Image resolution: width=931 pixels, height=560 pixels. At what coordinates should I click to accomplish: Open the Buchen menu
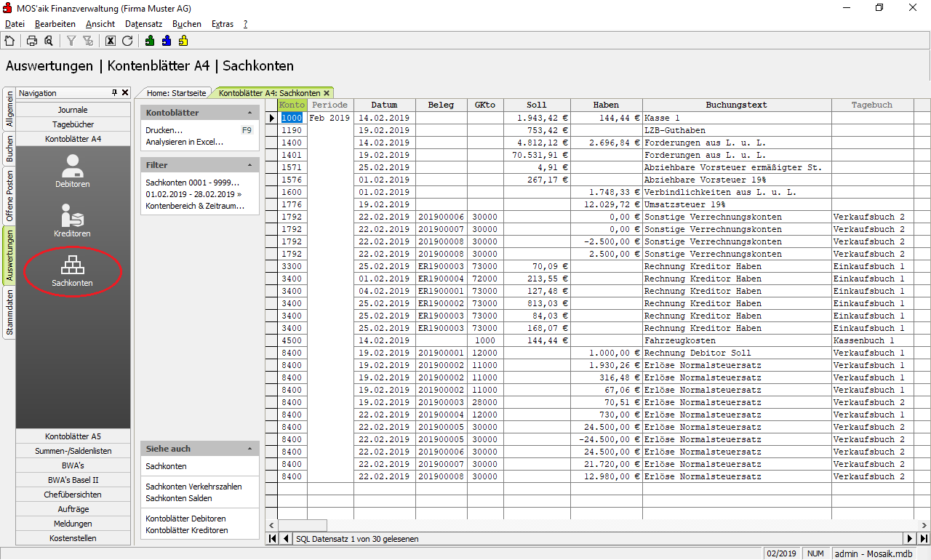(x=186, y=24)
